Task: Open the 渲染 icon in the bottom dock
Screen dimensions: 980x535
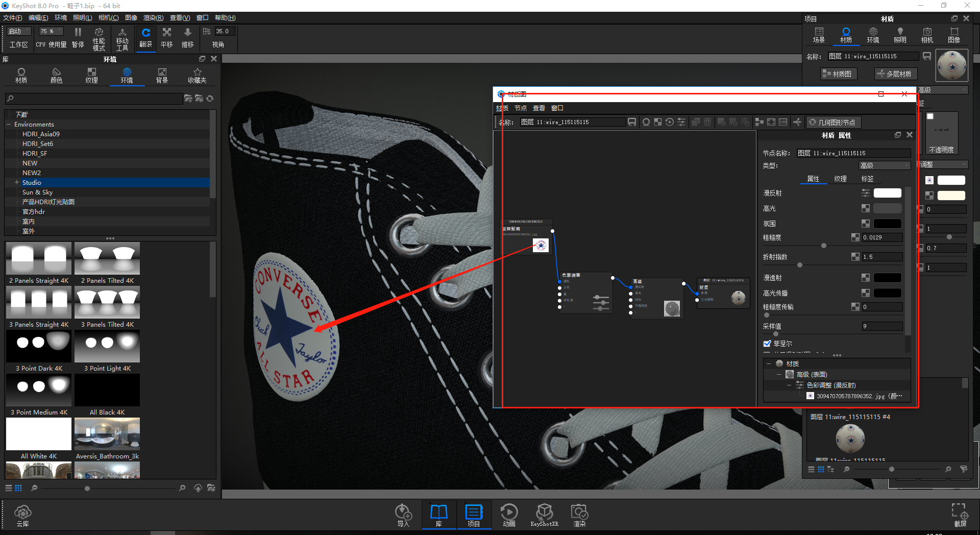Action: coord(579,513)
